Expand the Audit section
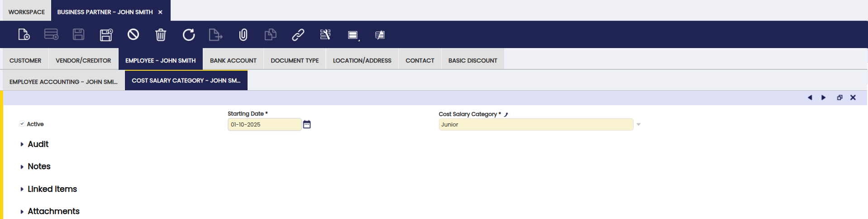This screenshot has height=219, width=868. point(38,144)
